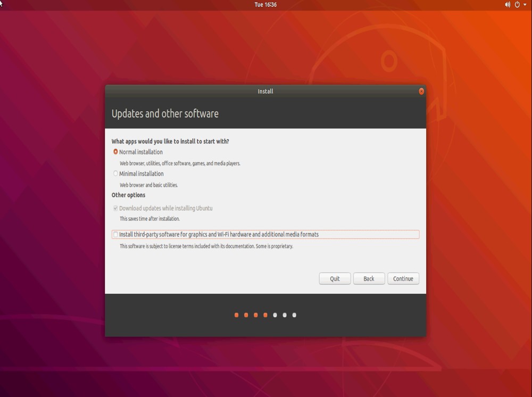Expand the system menu dropdown arrow
This screenshot has width=532, height=397.
click(525, 5)
